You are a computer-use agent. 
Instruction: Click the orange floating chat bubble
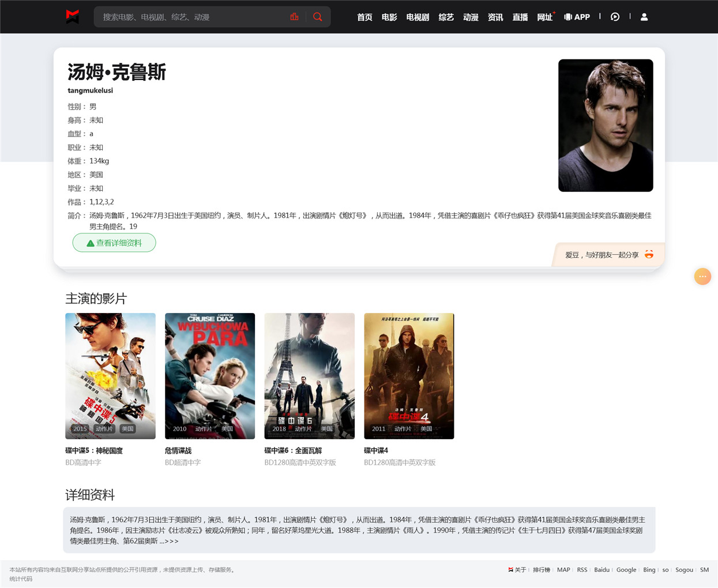[702, 277]
